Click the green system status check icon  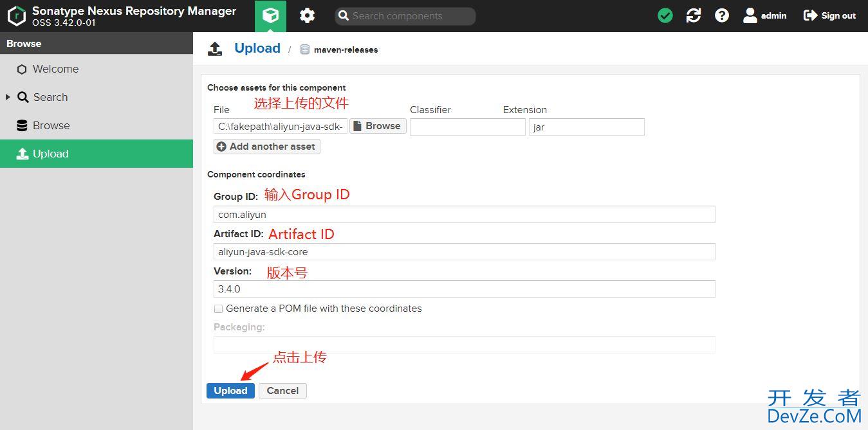(x=665, y=16)
